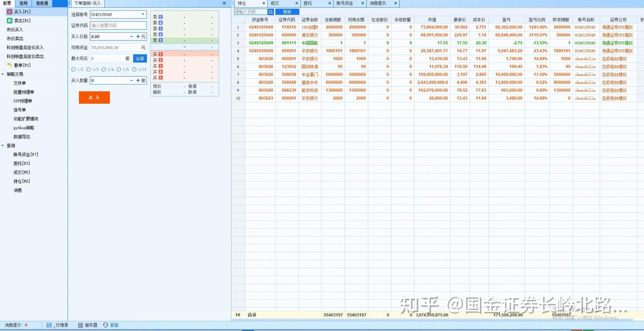Click 全部 to set maximum buy quantity
This screenshot has height=331, width=644.
(x=140, y=58)
